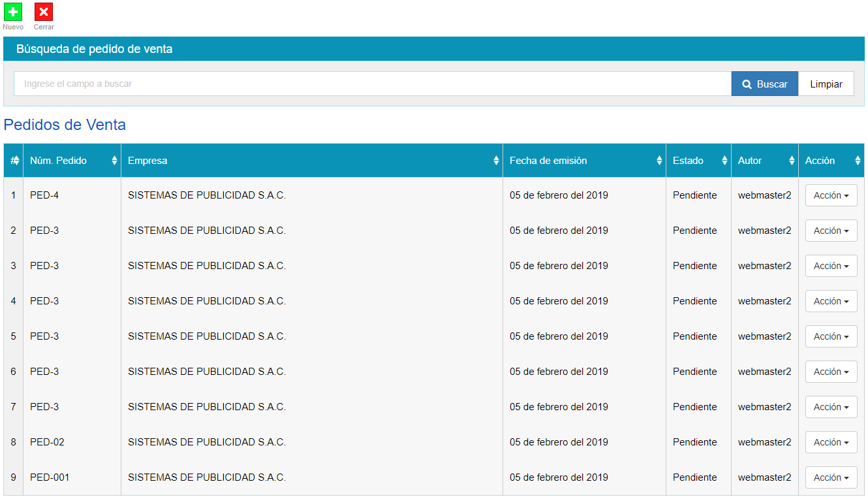Sort by the Estado column arrows
The image size is (868, 499).
click(x=724, y=161)
